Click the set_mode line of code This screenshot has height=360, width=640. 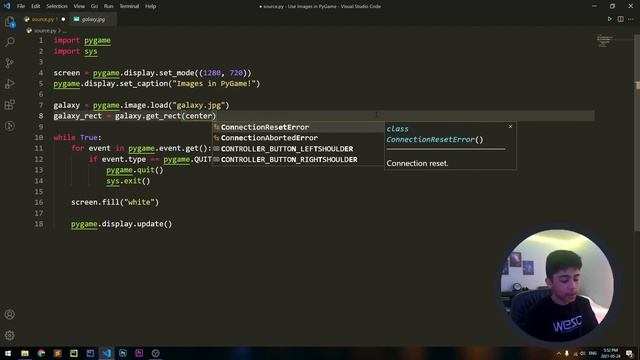(x=153, y=73)
